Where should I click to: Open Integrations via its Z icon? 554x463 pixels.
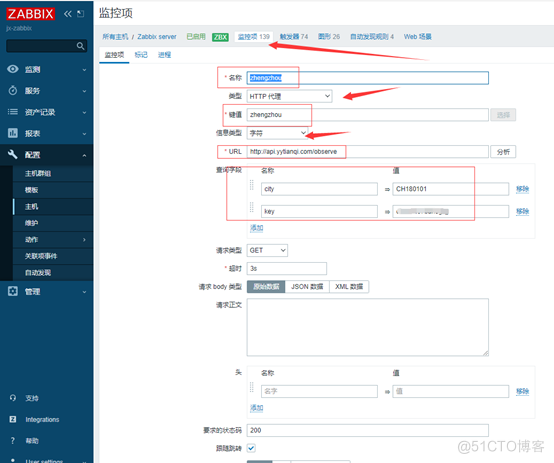(x=13, y=419)
